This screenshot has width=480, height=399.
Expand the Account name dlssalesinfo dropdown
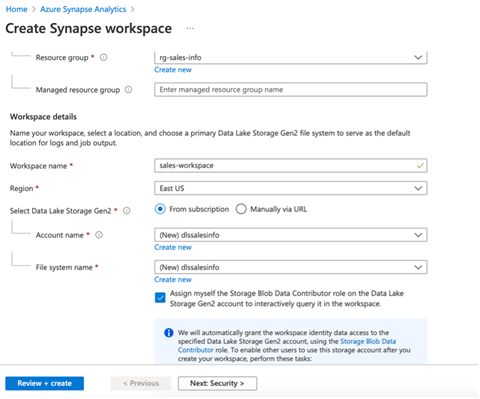tap(291, 235)
